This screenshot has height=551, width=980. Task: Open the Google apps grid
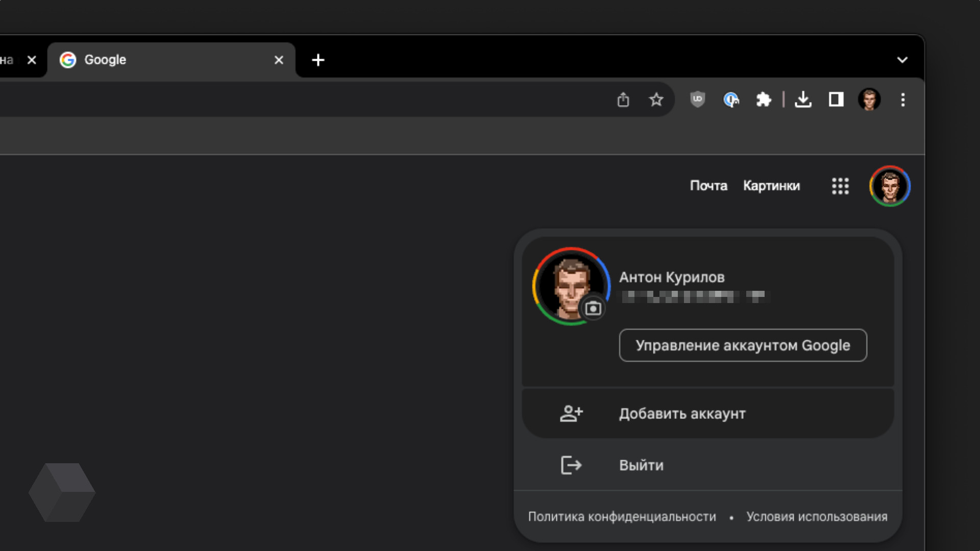[840, 186]
